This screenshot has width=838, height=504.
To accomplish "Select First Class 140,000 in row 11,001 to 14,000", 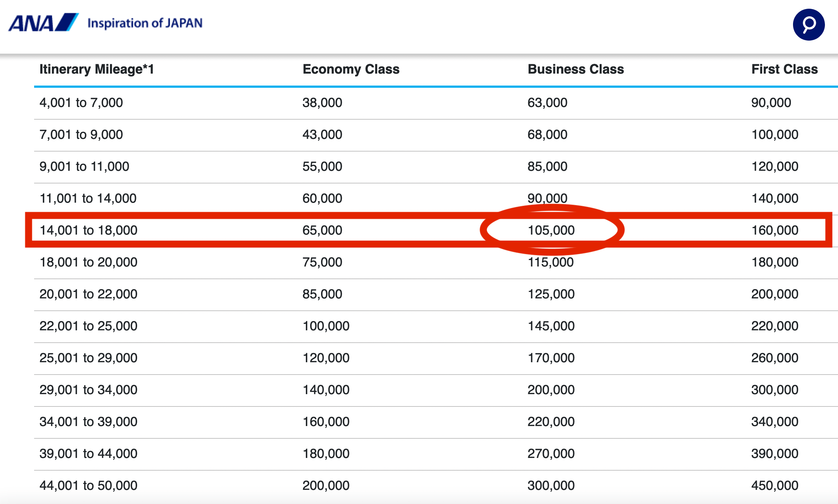I will [775, 198].
